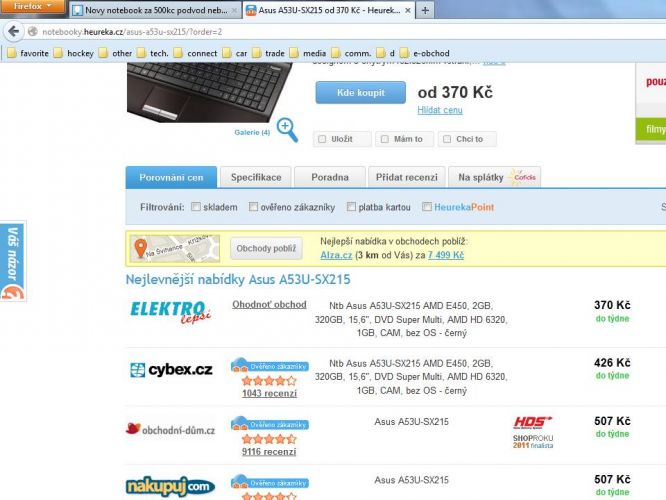Switch to the Poradna tab
Image resolution: width=666 pixels, height=500 pixels.
[x=330, y=177]
